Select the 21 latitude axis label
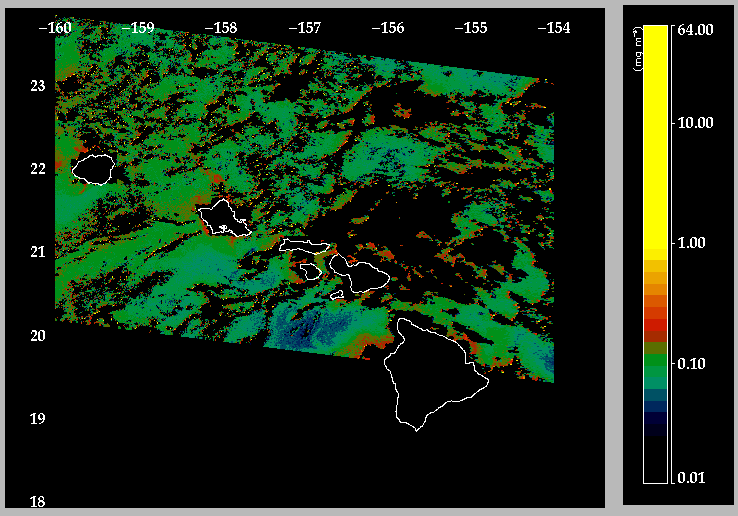Screen dimensions: 738x516 point(38,252)
